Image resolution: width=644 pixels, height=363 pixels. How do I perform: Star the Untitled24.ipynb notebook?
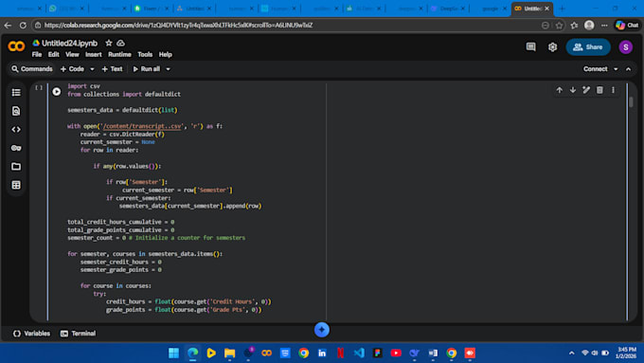click(x=108, y=43)
